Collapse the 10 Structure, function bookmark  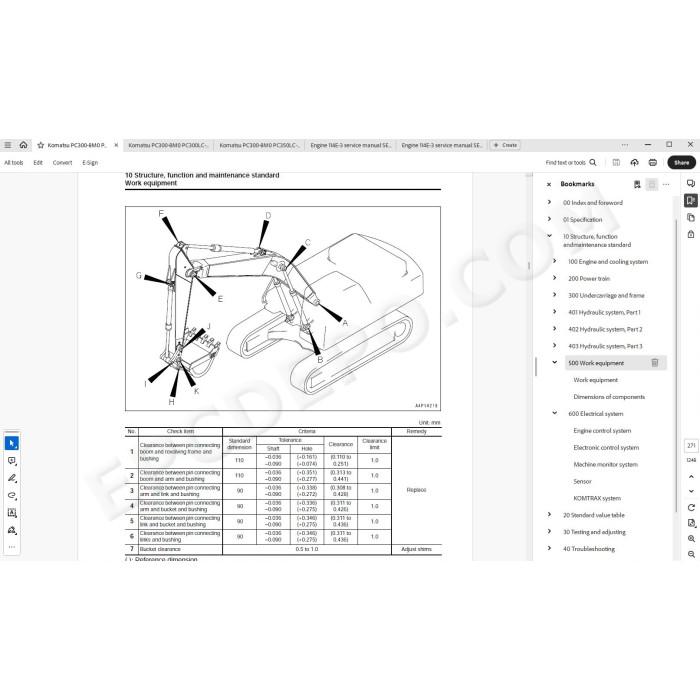(550, 236)
